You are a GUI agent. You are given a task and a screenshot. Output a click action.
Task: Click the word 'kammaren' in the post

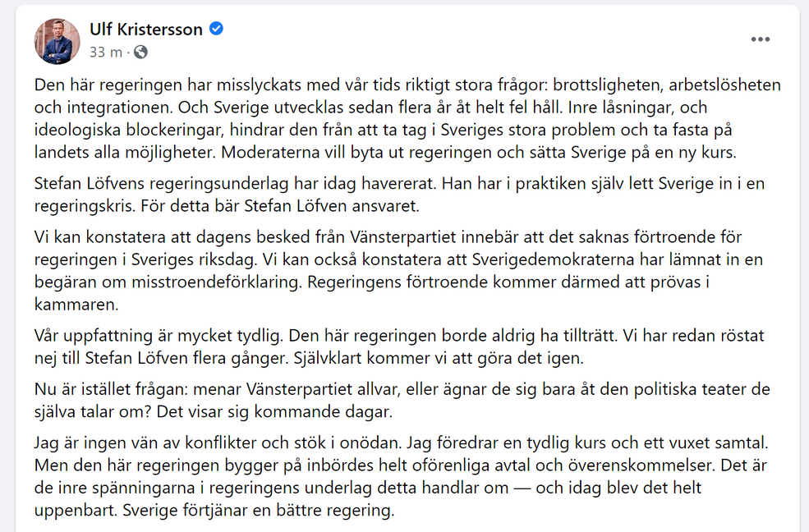[74, 305]
